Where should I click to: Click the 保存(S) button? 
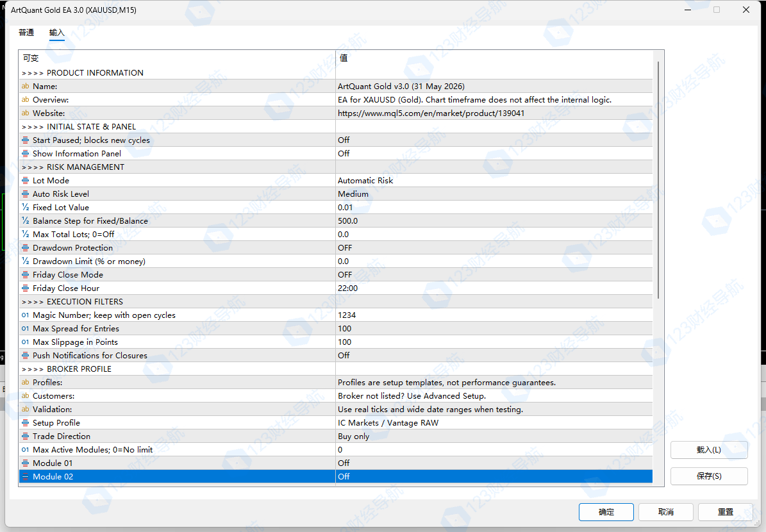(709, 476)
